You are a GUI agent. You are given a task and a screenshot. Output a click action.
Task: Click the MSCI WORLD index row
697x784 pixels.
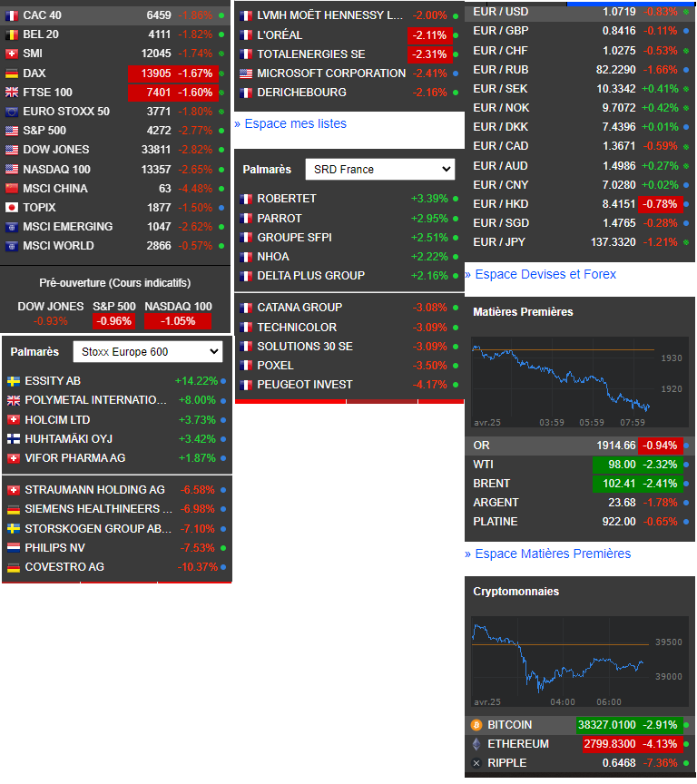115,246
